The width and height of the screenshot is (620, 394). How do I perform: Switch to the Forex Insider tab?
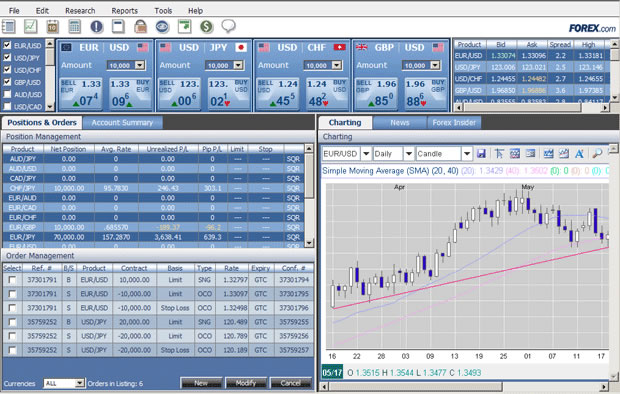(454, 123)
